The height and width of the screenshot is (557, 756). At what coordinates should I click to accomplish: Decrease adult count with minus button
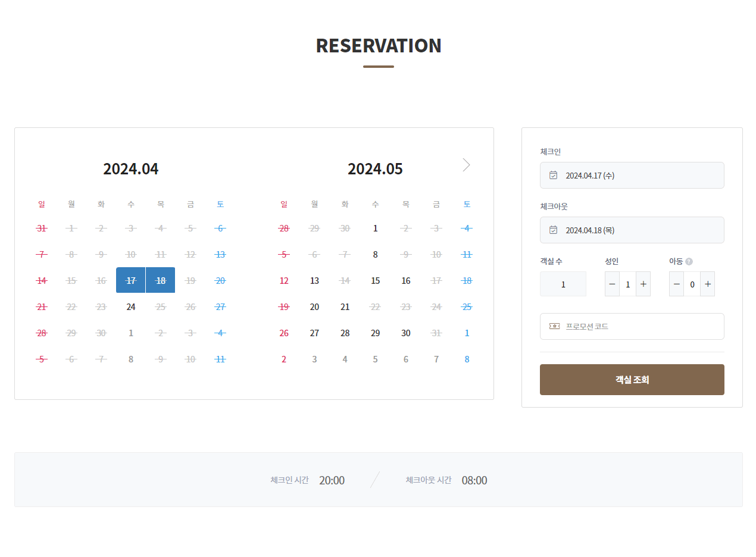click(612, 284)
